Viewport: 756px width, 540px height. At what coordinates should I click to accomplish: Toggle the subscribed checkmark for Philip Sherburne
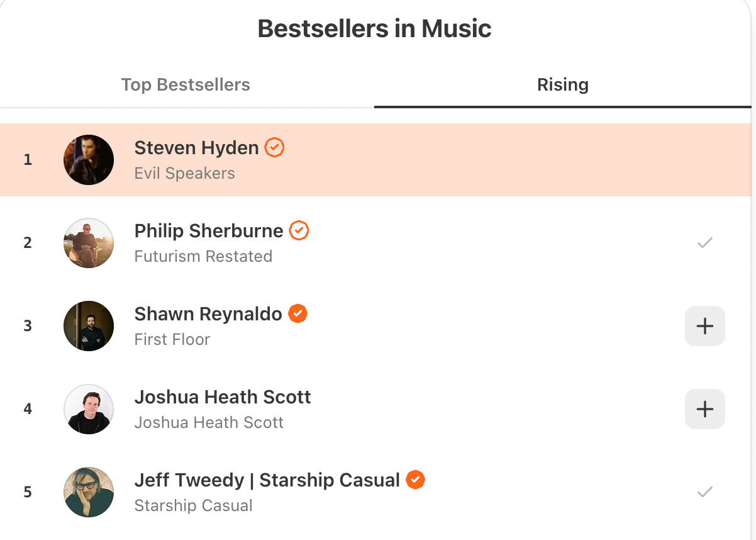[704, 242]
